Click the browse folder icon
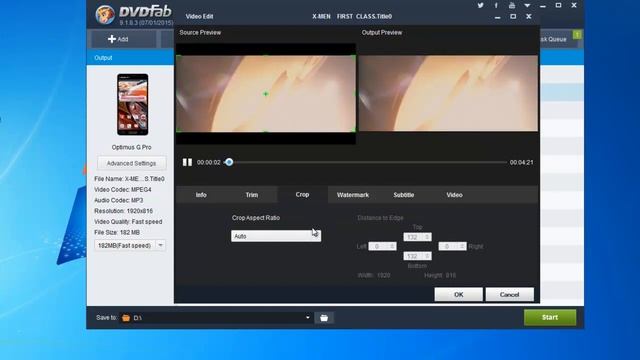This screenshot has height=360, width=640. tap(324, 318)
